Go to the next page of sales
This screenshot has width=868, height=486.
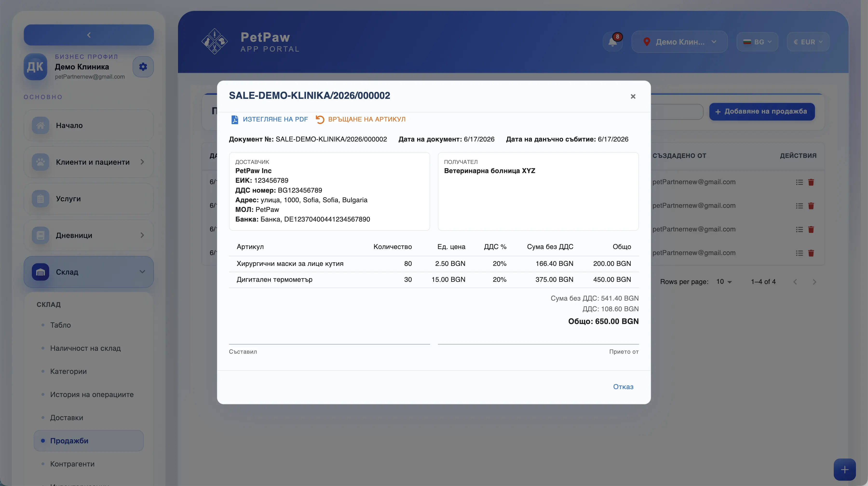(x=814, y=282)
